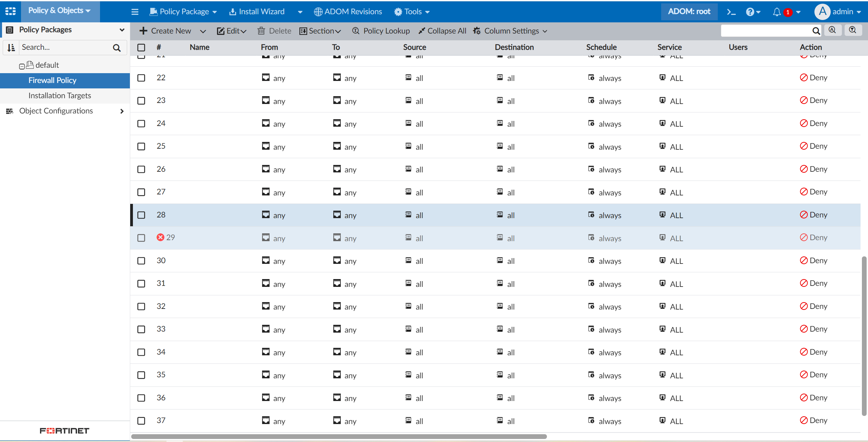Open the CLI console icon

click(x=731, y=12)
